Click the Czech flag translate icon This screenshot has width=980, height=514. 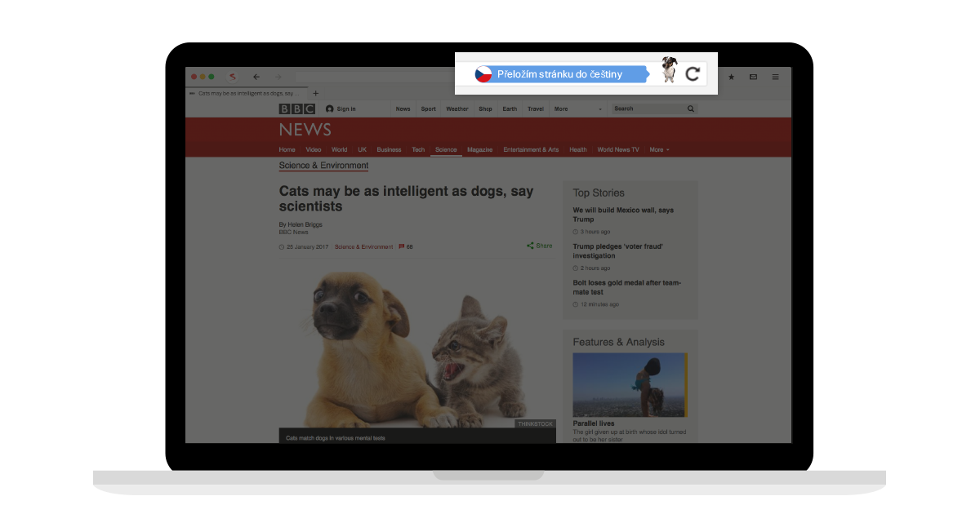(483, 74)
